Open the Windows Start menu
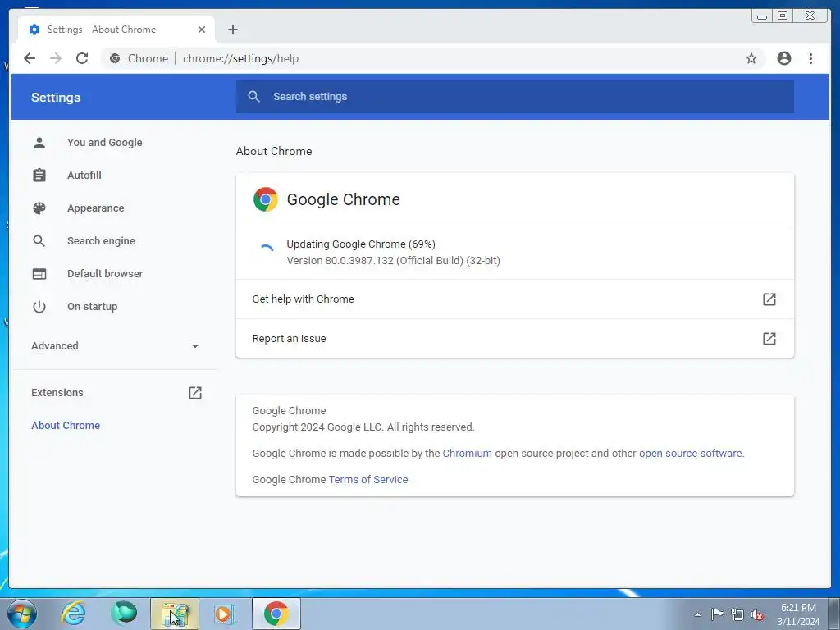Viewport: 840px width, 630px height. point(21,614)
